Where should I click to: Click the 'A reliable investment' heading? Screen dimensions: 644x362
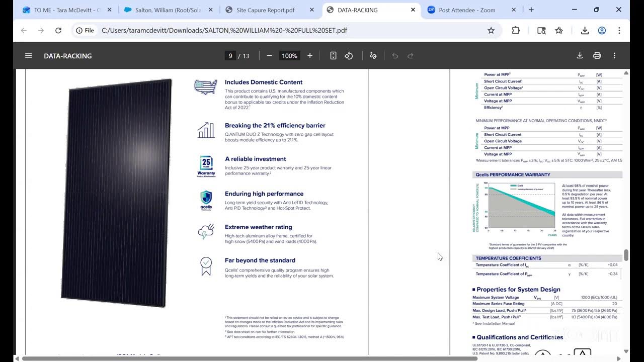[x=256, y=159]
